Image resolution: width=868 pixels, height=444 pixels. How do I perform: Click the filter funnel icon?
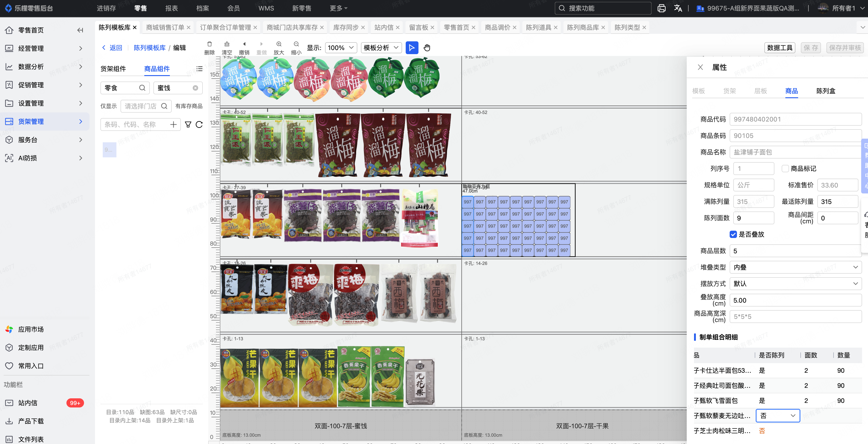(188, 125)
